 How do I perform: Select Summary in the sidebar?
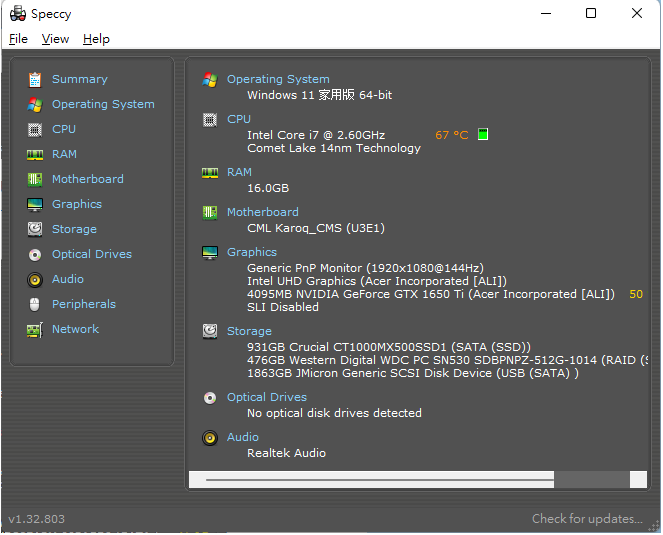click(x=79, y=79)
